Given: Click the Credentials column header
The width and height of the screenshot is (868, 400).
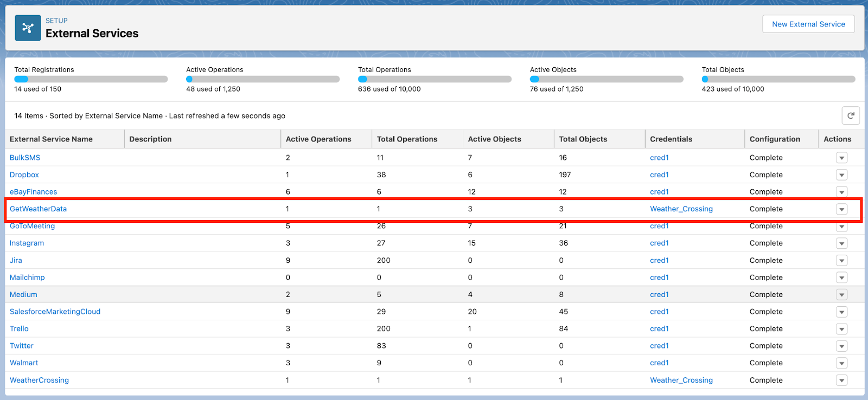Looking at the screenshot, I should [695, 139].
